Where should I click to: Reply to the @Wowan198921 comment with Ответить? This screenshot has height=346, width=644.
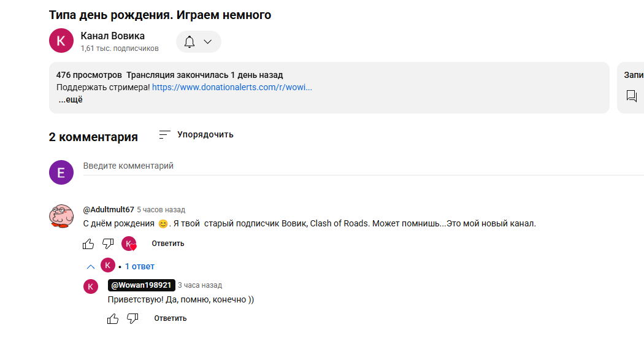(171, 318)
